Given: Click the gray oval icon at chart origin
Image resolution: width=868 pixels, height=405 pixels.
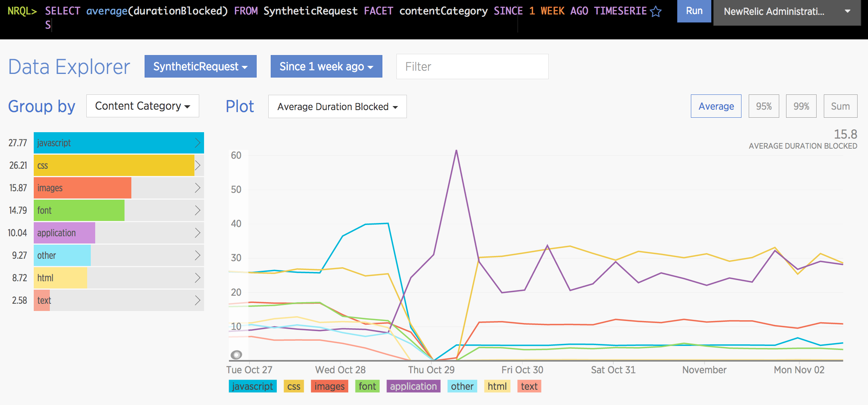Looking at the screenshot, I should [236, 354].
